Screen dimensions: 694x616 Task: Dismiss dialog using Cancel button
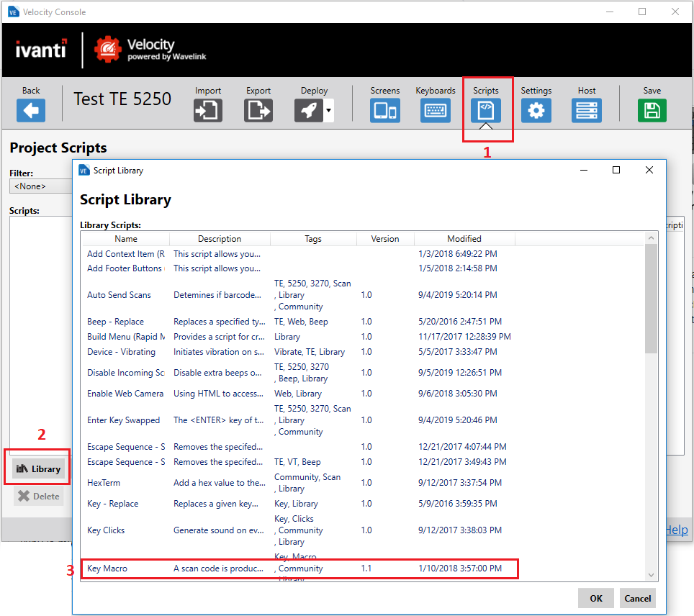point(637,598)
